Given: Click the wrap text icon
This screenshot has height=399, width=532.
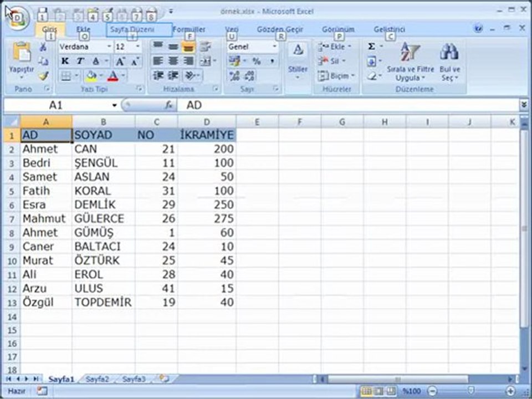Looking at the screenshot, I should tap(205, 47).
